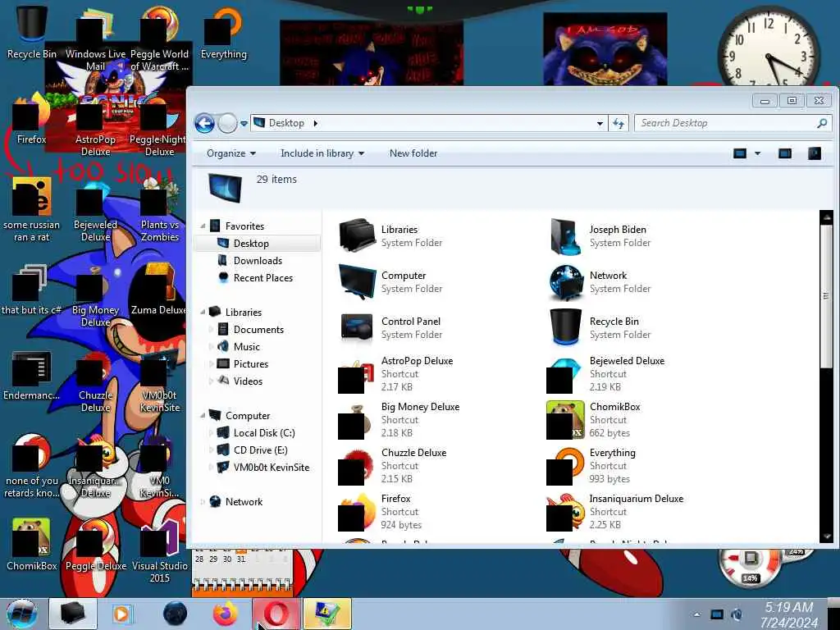Screen dimensions: 840x630
Task: Expand the Documents library node
Action: pos(211,330)
